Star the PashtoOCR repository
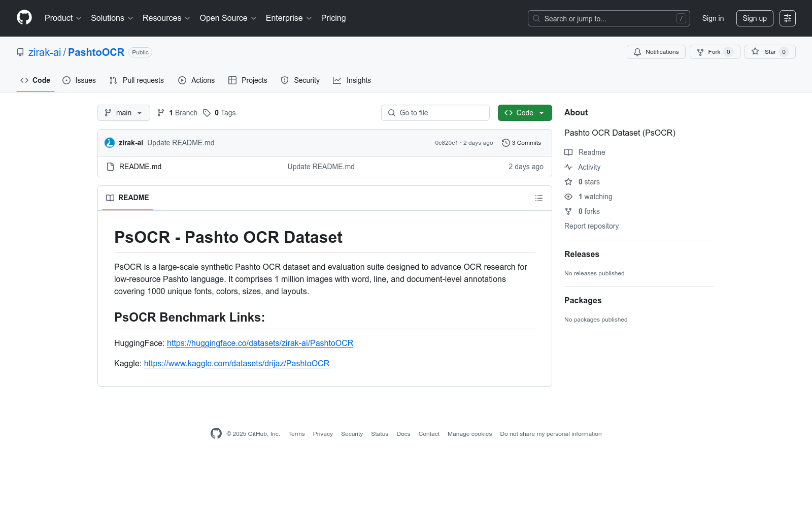 click(x=770, y=52)
